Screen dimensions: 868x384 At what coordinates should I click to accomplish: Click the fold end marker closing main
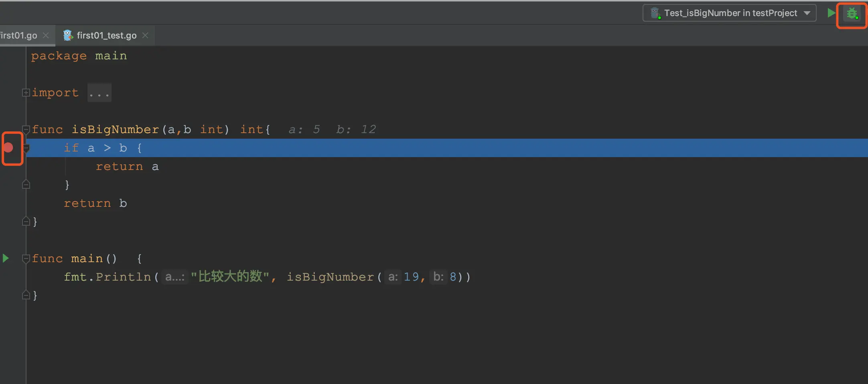26,295
